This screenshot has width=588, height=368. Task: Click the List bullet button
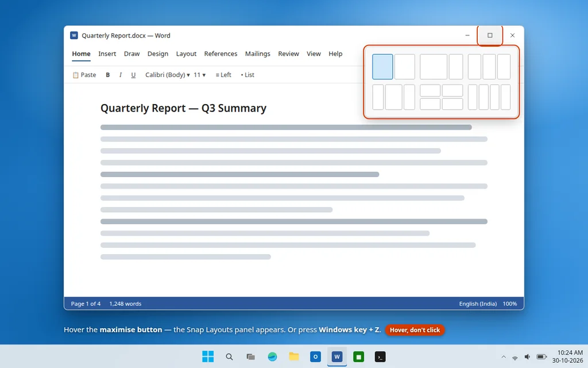247,75
